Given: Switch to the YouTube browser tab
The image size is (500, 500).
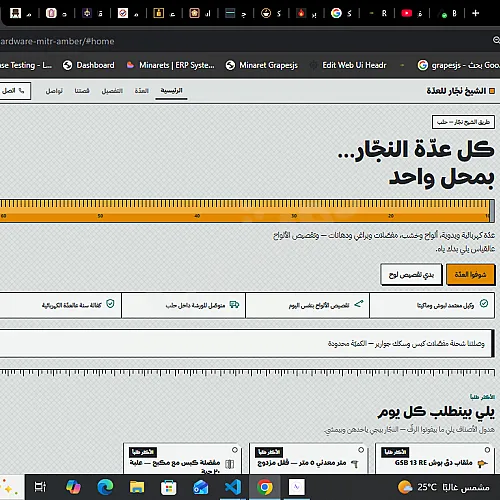Looking at the screenshot, I should click(x=412, y=13).
